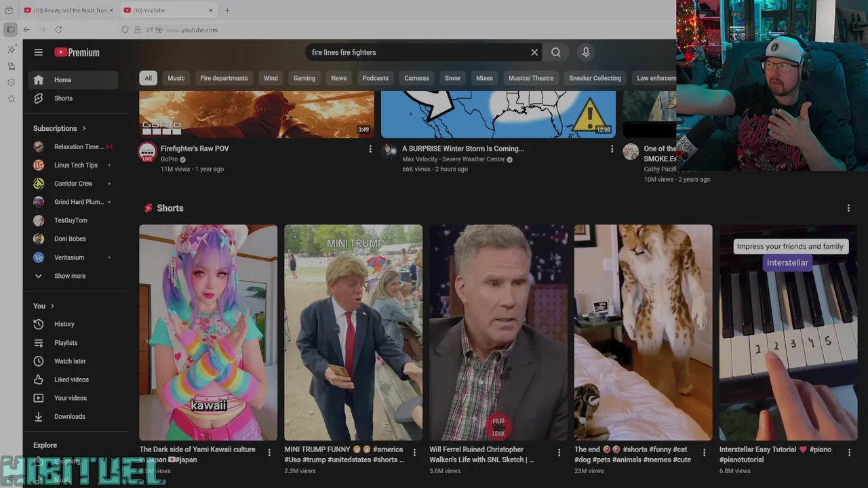The width and height of the screenshot is (868, 488).
Task: Open Watch later list
Action: tap(73, 361)
